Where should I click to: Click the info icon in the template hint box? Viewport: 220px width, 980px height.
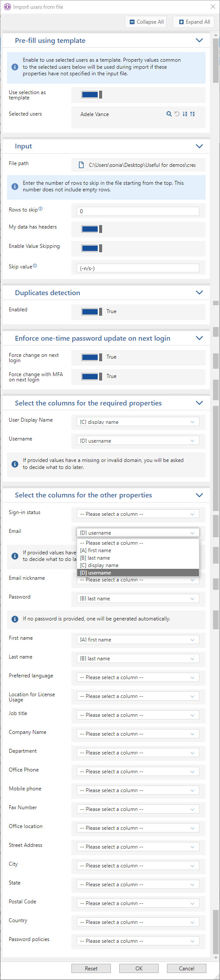pos(15,67)
